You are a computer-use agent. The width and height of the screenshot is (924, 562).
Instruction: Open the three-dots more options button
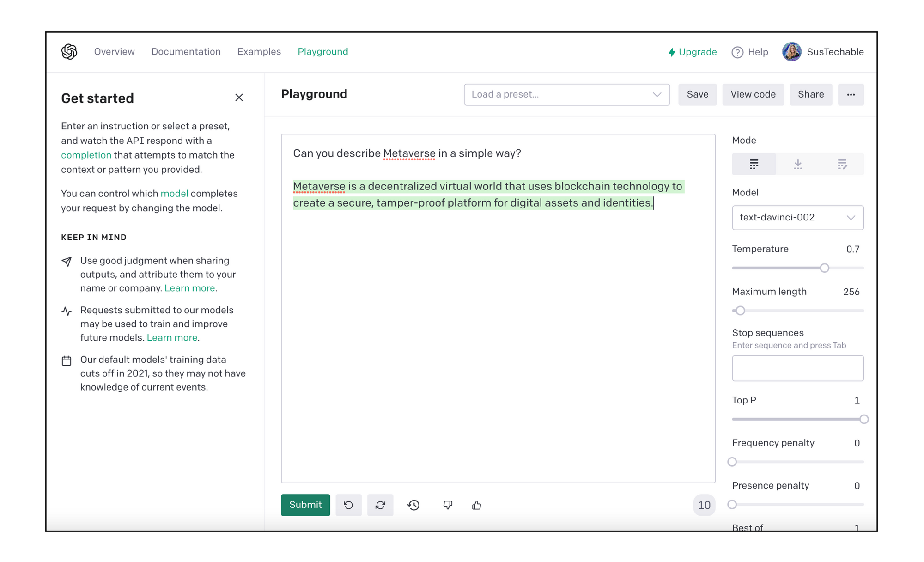tap(851, 95)
